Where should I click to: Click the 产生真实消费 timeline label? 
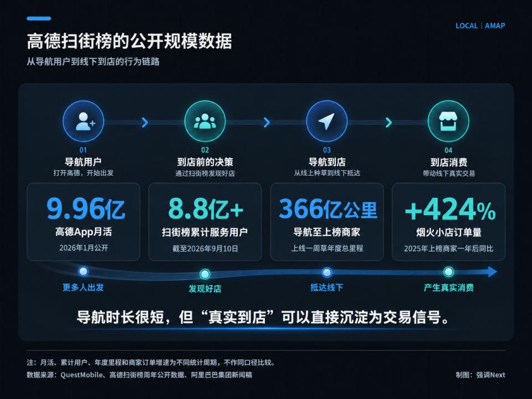coord(448,288)
